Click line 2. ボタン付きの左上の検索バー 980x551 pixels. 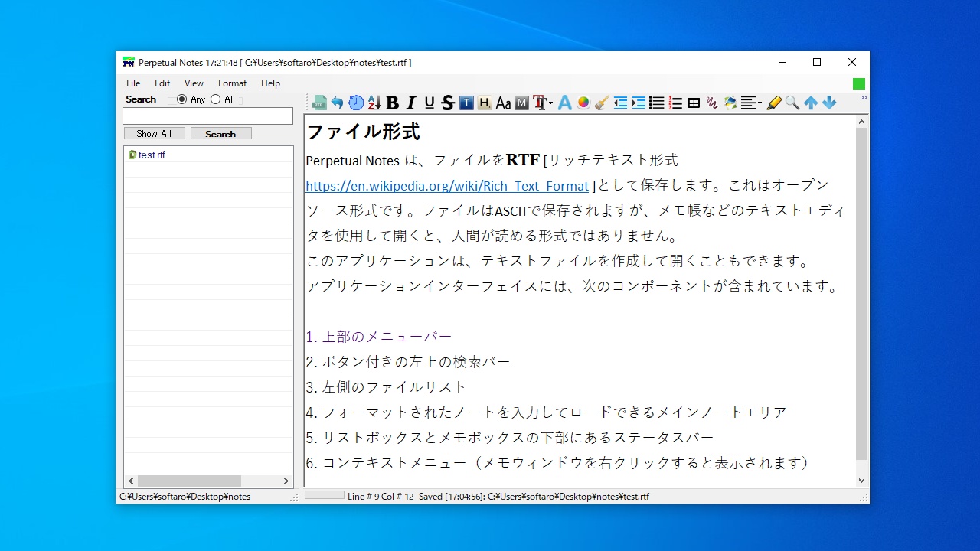[408, 362]
